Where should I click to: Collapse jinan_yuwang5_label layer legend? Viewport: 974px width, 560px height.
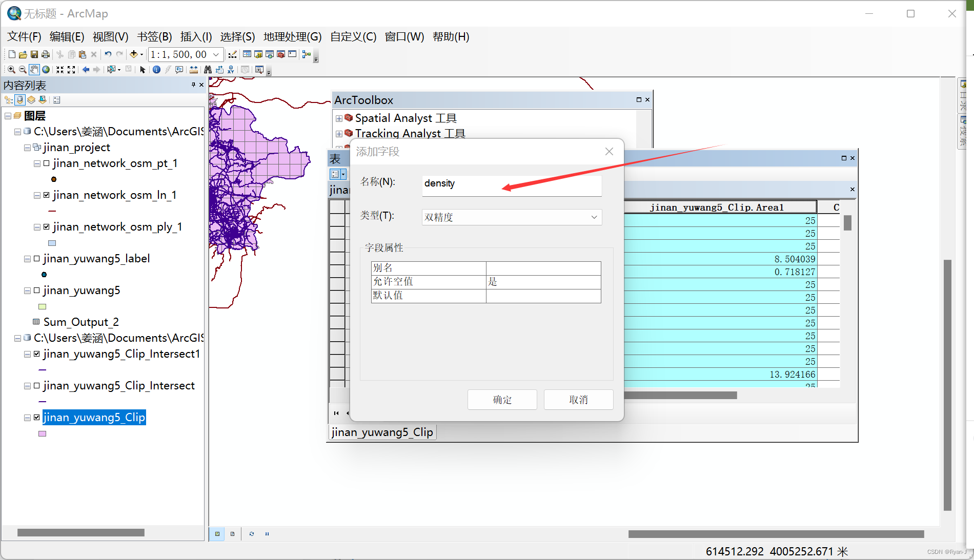27,259
